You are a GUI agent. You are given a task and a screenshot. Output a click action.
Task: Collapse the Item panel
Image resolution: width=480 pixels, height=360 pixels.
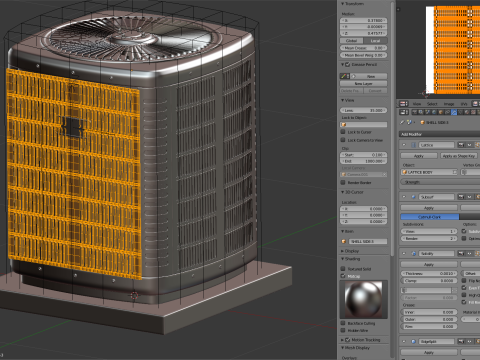(x=342, y=231)
